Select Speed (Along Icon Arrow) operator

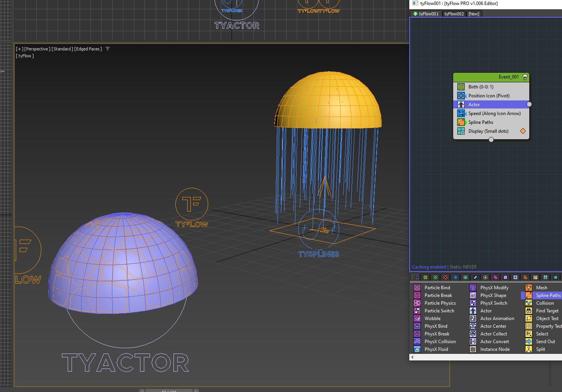coord(491,113)
